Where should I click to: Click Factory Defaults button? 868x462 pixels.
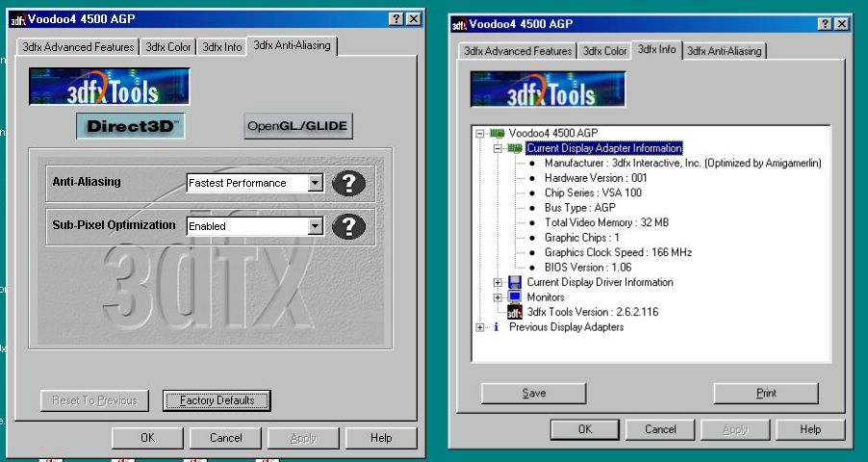coord(217,400)
